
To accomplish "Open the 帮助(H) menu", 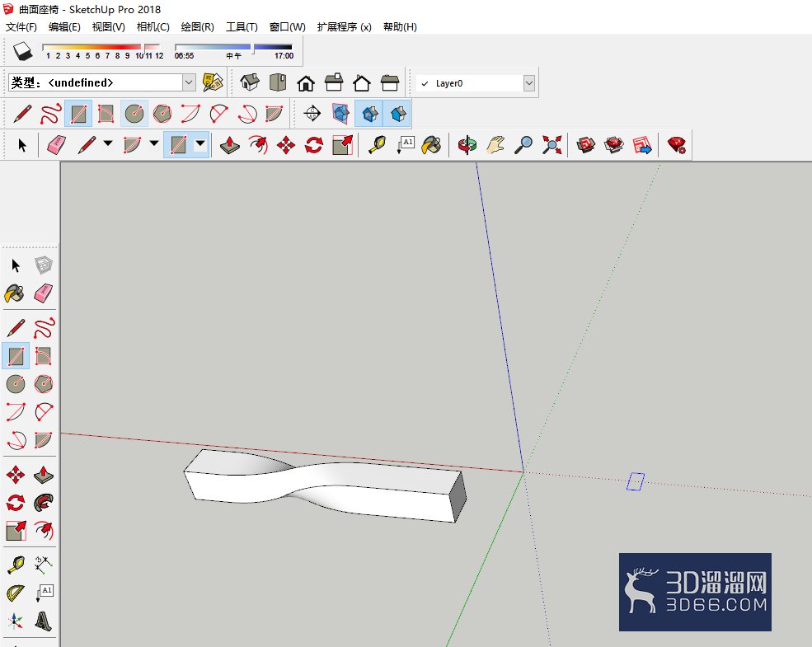I will [x=400, y=27].
